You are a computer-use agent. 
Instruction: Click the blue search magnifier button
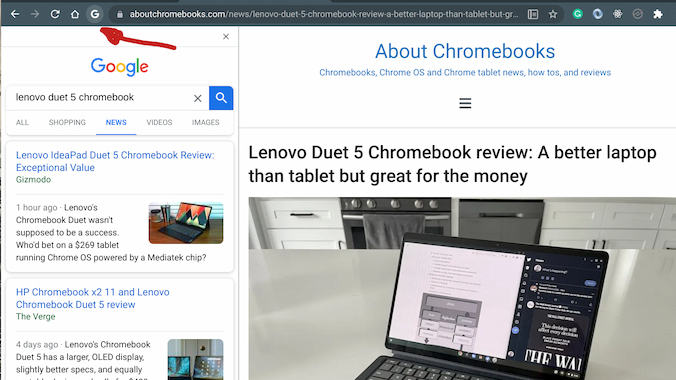pyautogui.click(x=221, y=98)
